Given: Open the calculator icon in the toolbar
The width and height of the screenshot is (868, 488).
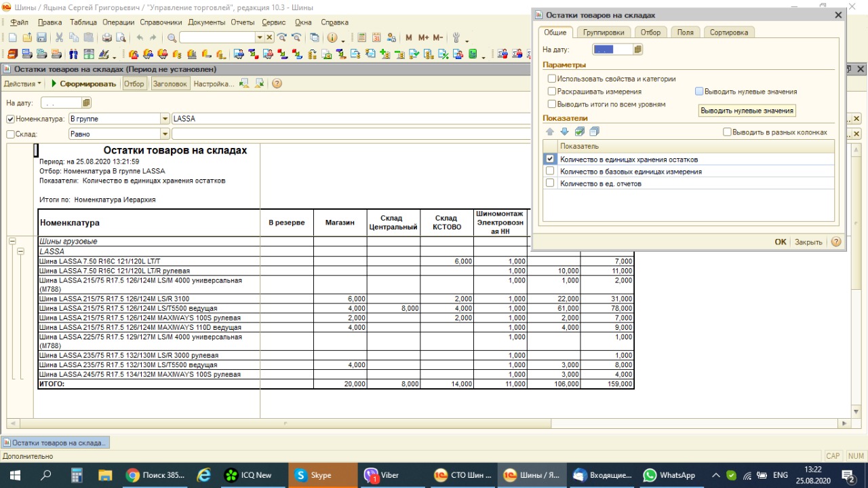Looking at the screenshot, I should [361, 38].
